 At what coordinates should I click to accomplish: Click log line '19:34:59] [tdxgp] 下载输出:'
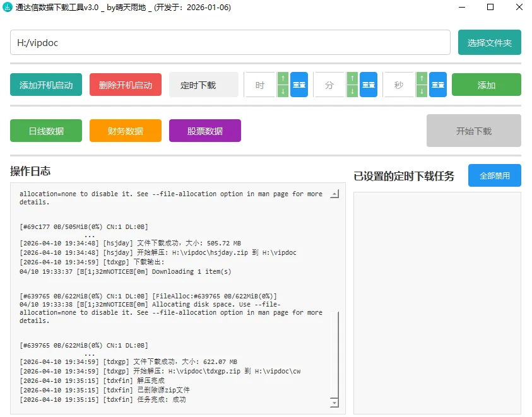point(92,262)
